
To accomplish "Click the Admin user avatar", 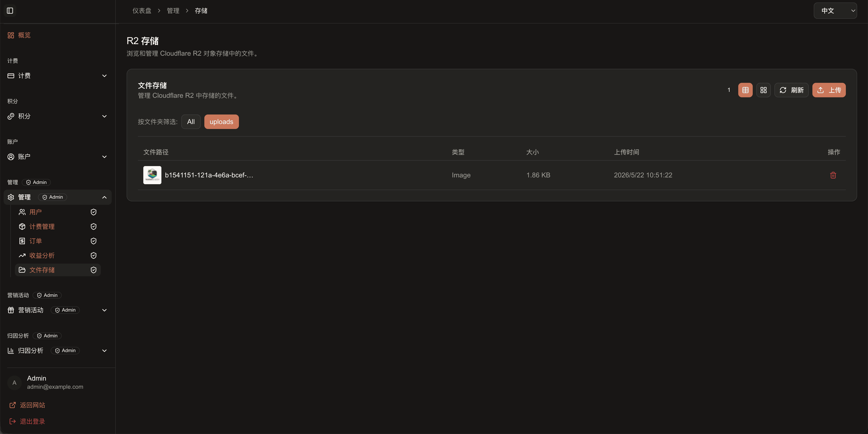I will [x=14, y=382].
